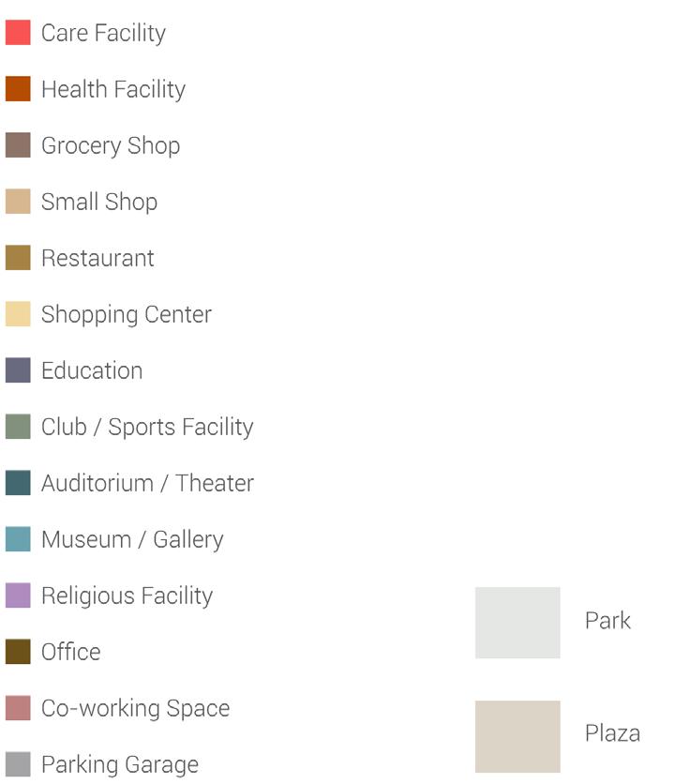Click the Plaza legend label
This screenshot has width=675, height=784.
(x=612, y=733)
